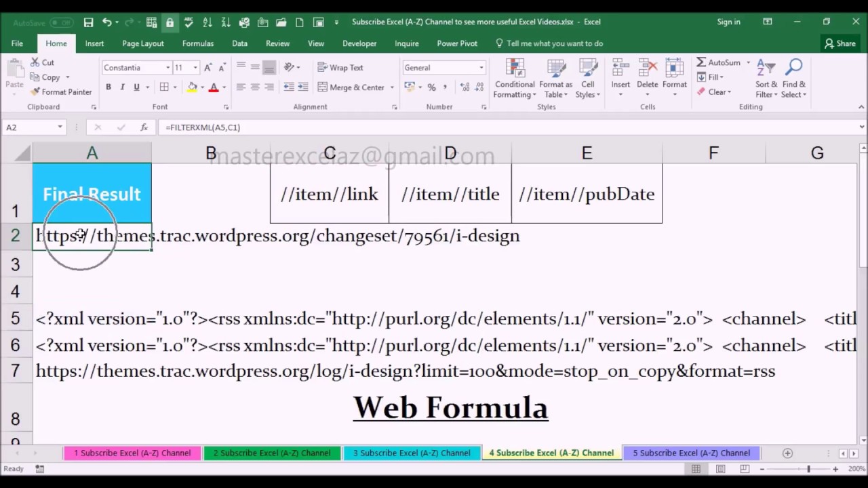This screenshot has height=488, width=868.
Task: Apply italic formatting
Action: pyautogui.click(x=122, y=87)
